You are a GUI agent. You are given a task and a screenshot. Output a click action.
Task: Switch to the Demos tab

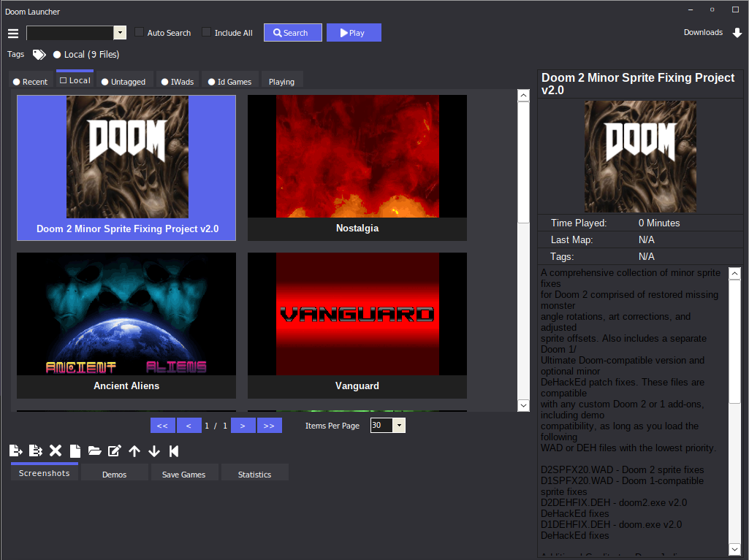point(114,472)
